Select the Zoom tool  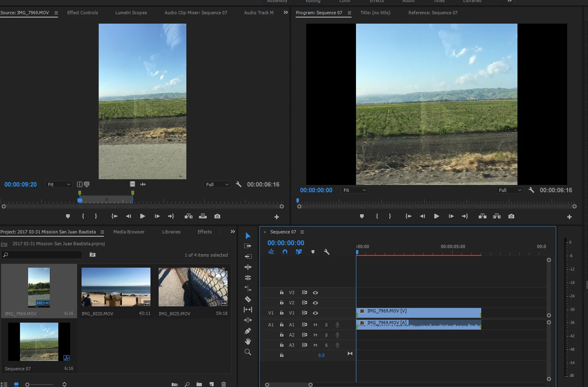click(x=248, y=352)
